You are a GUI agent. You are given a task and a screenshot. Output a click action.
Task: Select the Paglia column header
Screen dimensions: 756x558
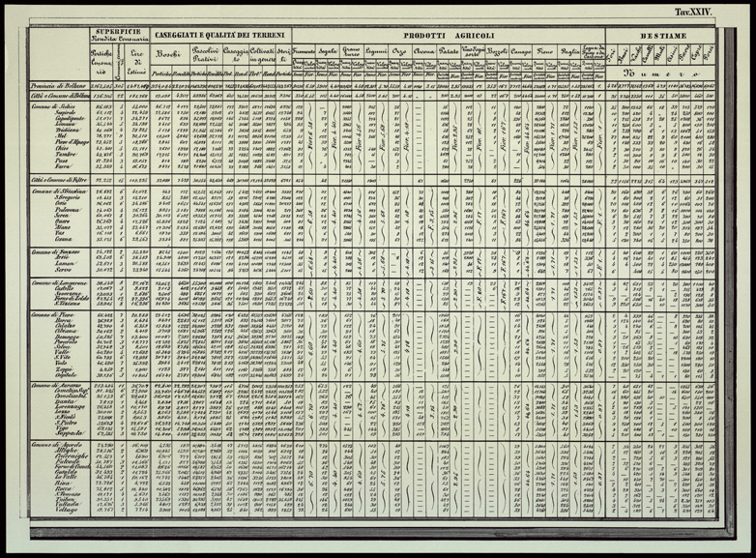(570, 49)
